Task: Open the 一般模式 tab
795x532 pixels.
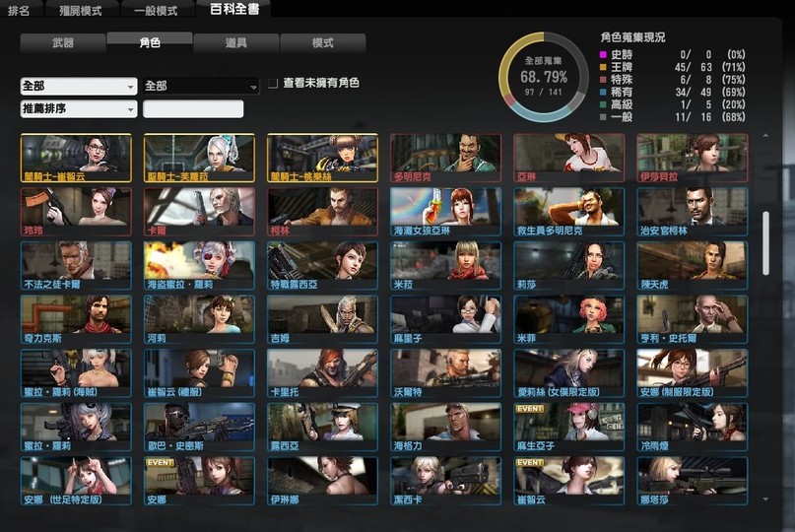Action: (x=158, y=10)
